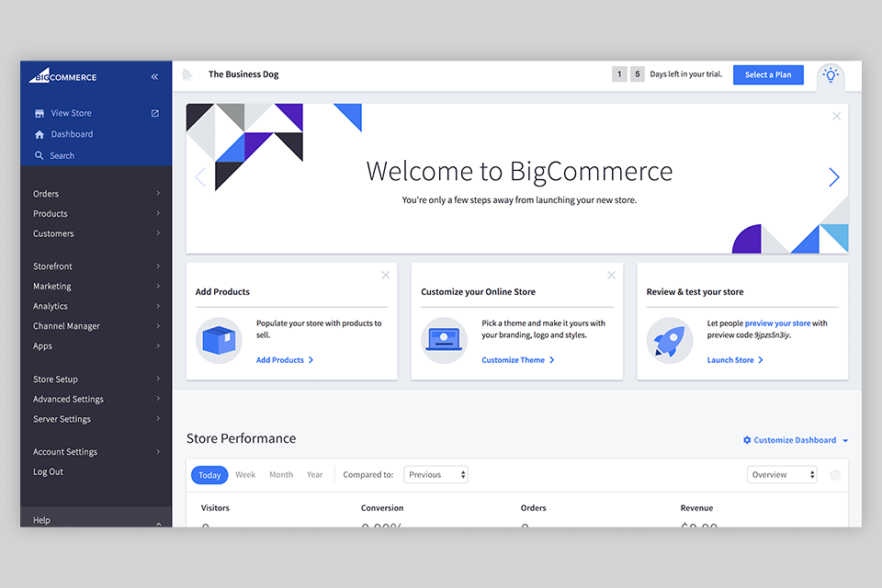882x588 pixels.
Task: Click the Customize Theme link
Action: point(518,360)
